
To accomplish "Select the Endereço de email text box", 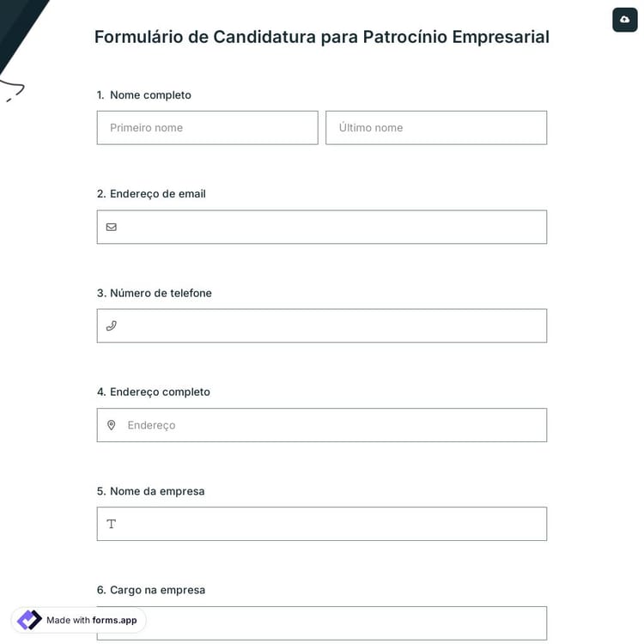I will click(x=331, y=227).
